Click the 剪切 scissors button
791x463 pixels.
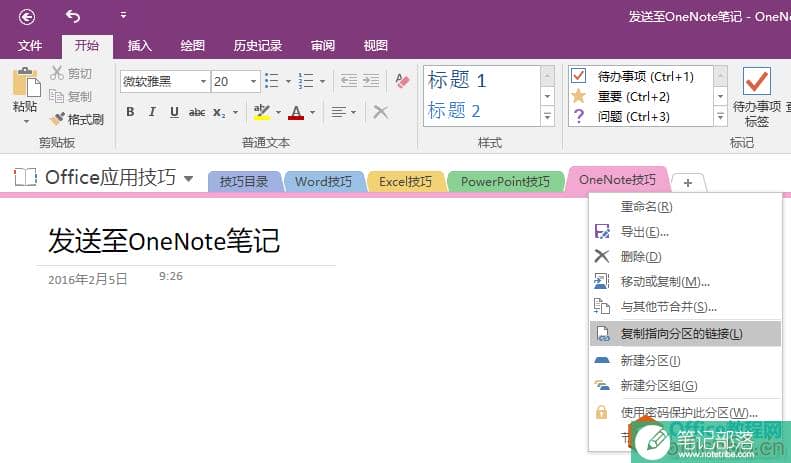71,74
